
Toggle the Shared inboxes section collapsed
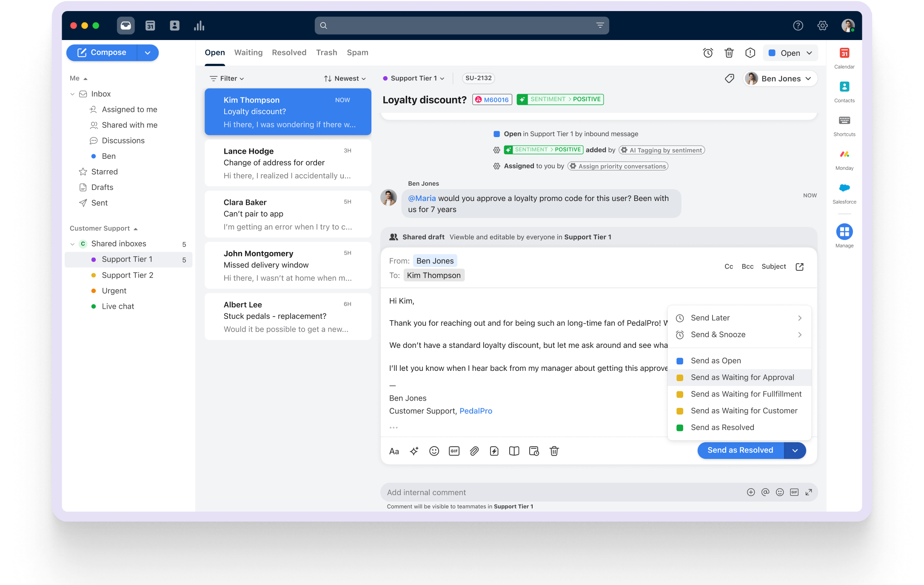tap(73, 244)
